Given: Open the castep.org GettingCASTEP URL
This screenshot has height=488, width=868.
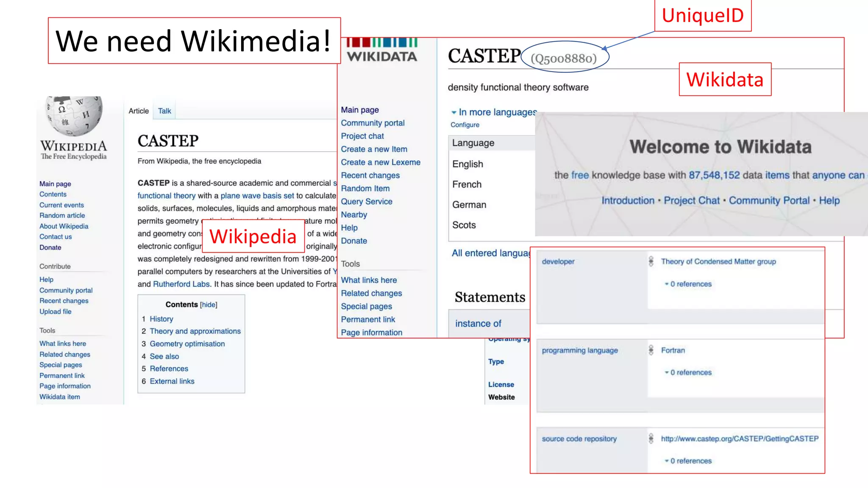Looking at the screenshot, I should click(740, 439).
